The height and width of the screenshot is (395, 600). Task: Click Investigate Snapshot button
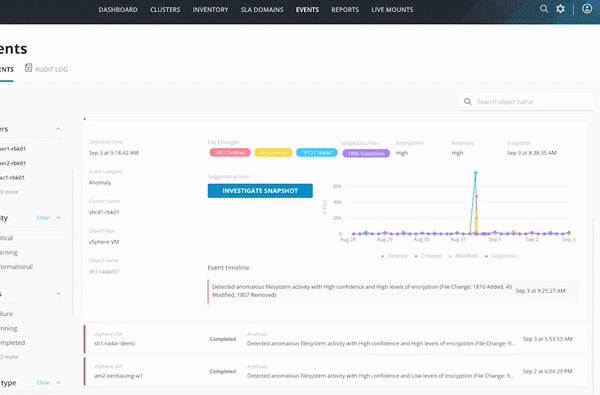[260, 191]
